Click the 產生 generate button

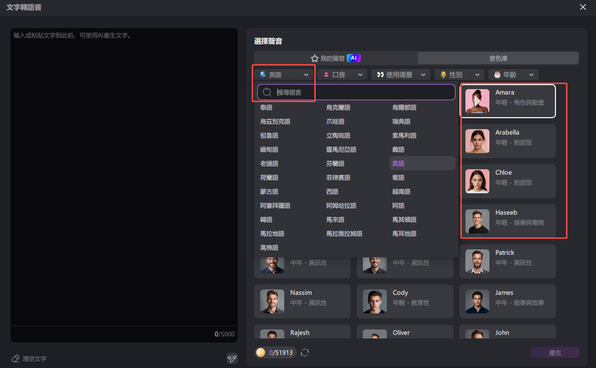click(x=555, y=353)
